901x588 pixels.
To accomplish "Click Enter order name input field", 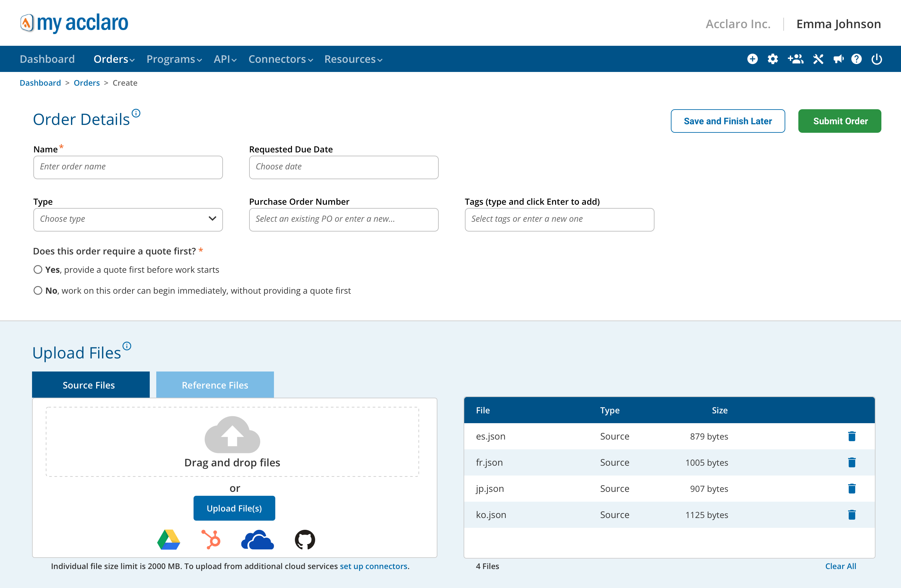I will click(128, 166).
